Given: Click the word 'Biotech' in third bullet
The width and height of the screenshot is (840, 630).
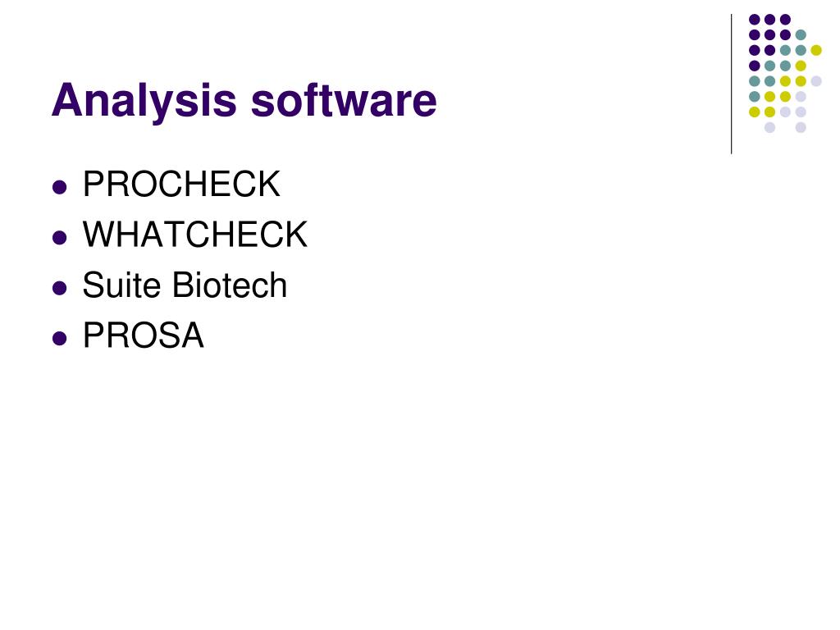Looking at the screenshot, I should (230, 285).
